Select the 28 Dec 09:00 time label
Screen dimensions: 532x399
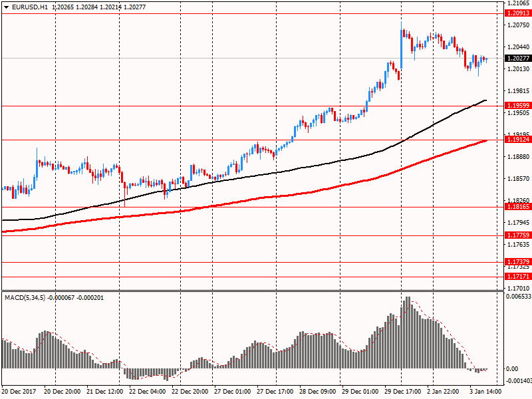(318, 392)
